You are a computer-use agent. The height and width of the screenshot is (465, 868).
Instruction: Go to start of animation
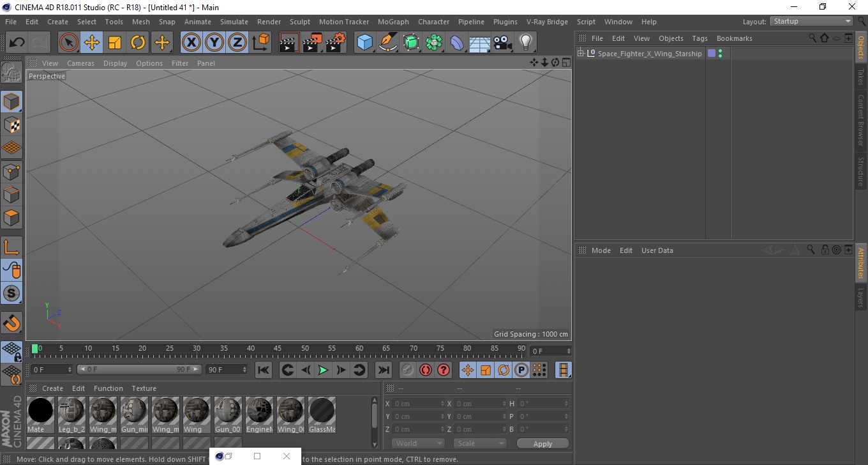pyautogui.click(x=263, y=370)
